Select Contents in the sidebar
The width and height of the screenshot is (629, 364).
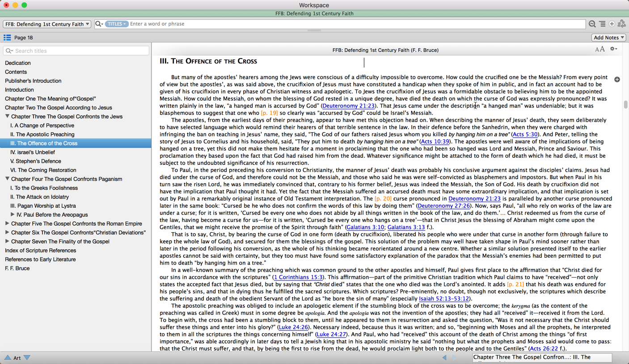click(x=16, y=72)
